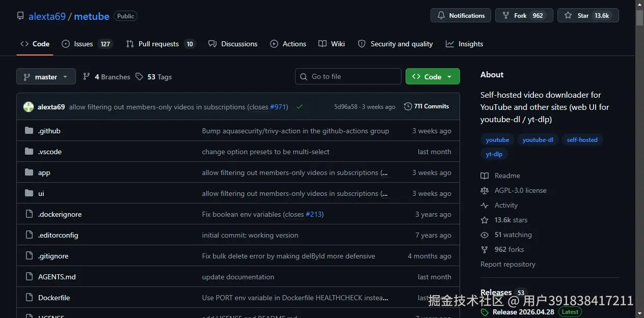Open the issue #971 link in commit message
Screen dimensions: 644x318
[x=278, y=107]
